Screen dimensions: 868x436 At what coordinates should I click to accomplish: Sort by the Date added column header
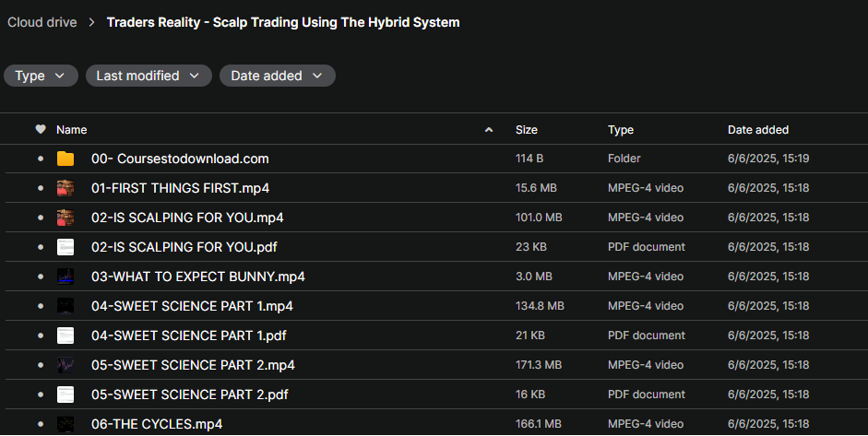758,129
